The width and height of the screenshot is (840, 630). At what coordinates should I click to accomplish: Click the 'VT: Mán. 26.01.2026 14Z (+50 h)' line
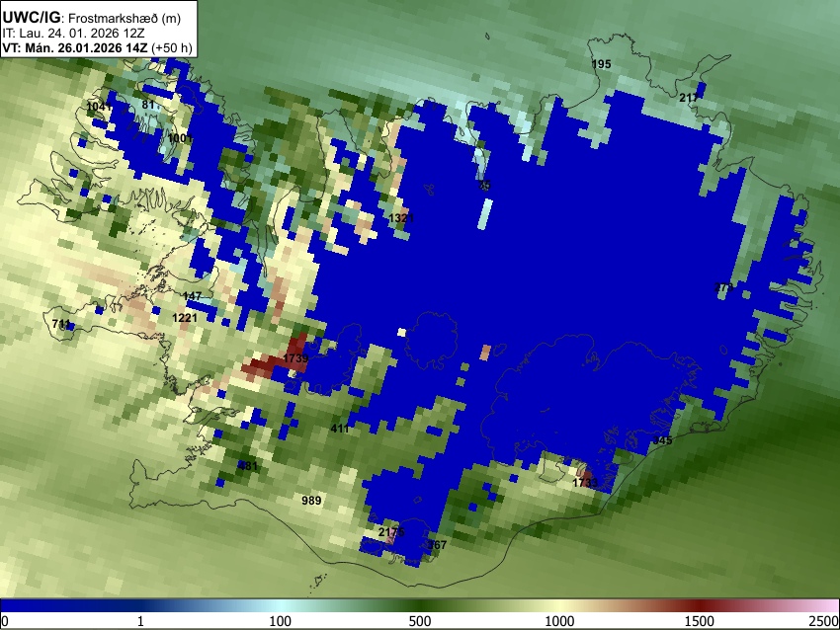97,47
